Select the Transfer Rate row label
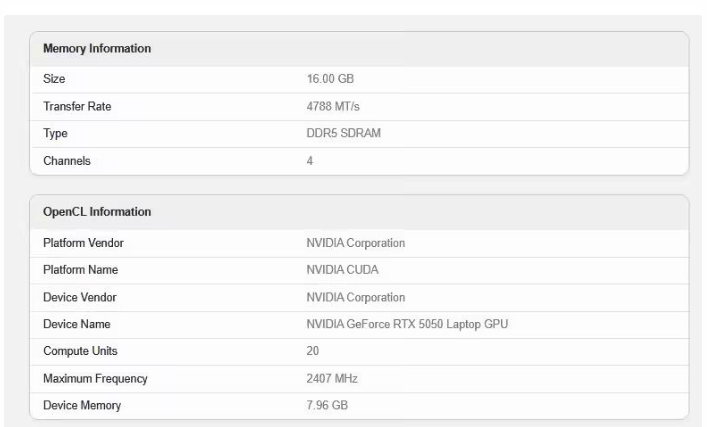 coord(77,107)
